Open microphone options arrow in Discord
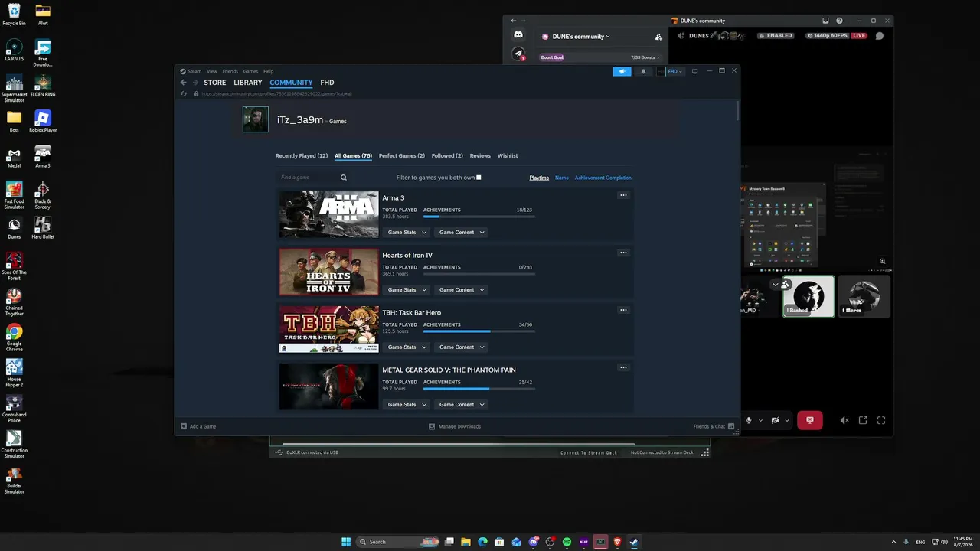The image size is (980, 551). [760, 420]
